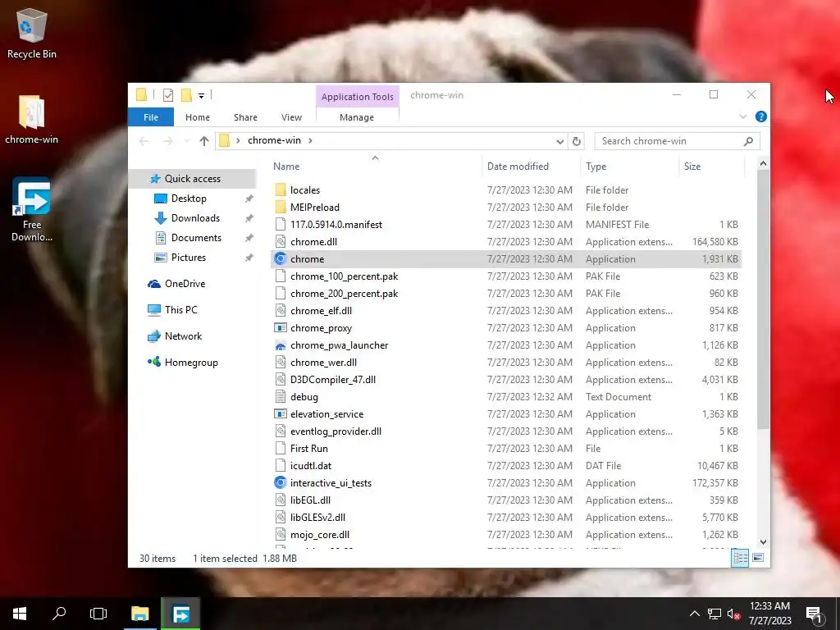Open Pictures in the navigation pane
The height and width of the screenshot is (630, 840).
point(188,258)
